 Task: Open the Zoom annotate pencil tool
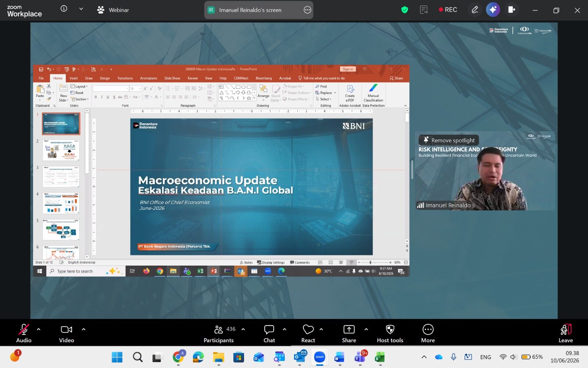[475, 10]
